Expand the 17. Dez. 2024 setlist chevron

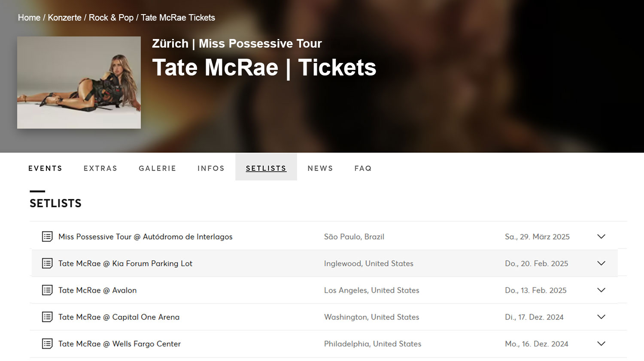(x=601, y=317)
